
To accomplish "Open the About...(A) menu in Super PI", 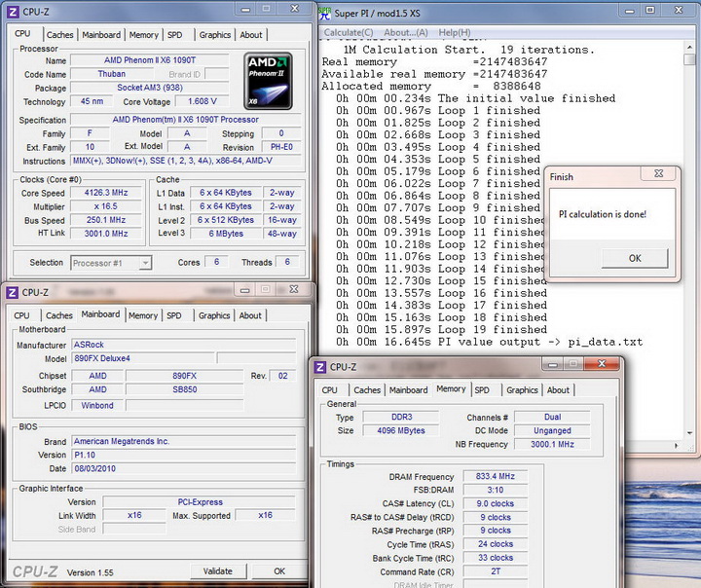I will point(406,32).
